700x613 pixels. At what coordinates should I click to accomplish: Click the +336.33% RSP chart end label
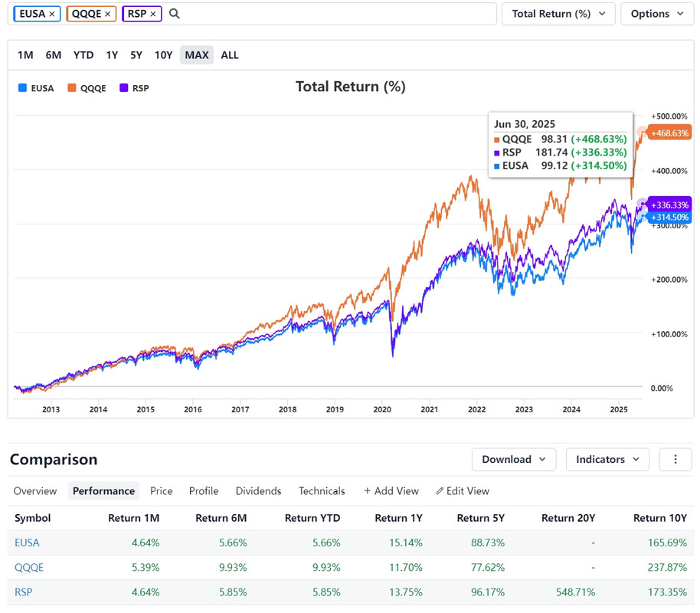click(669, 205)
